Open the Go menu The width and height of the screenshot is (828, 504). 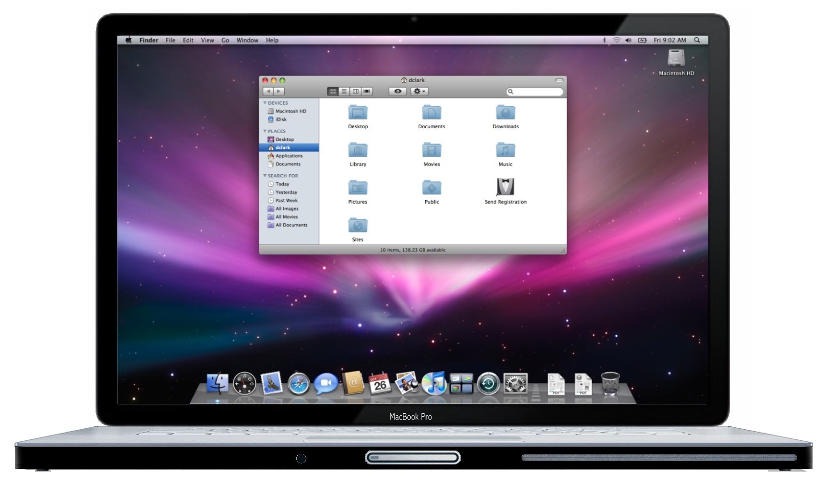tap(225, 40)
